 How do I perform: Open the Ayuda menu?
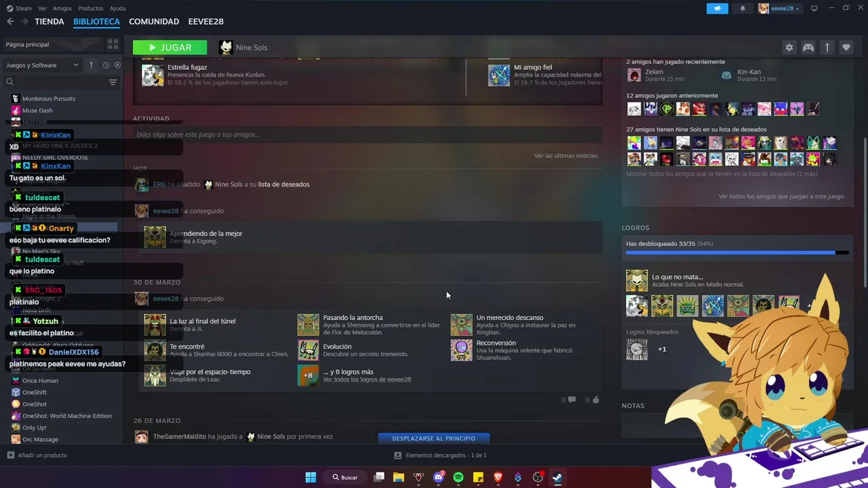coord(117,8)
